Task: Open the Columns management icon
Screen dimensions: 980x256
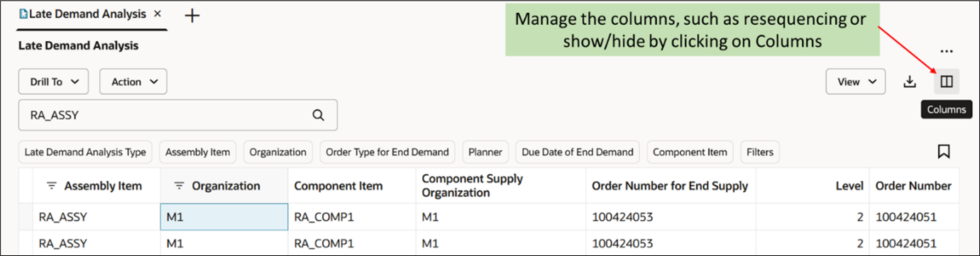Action: (945, 82)
